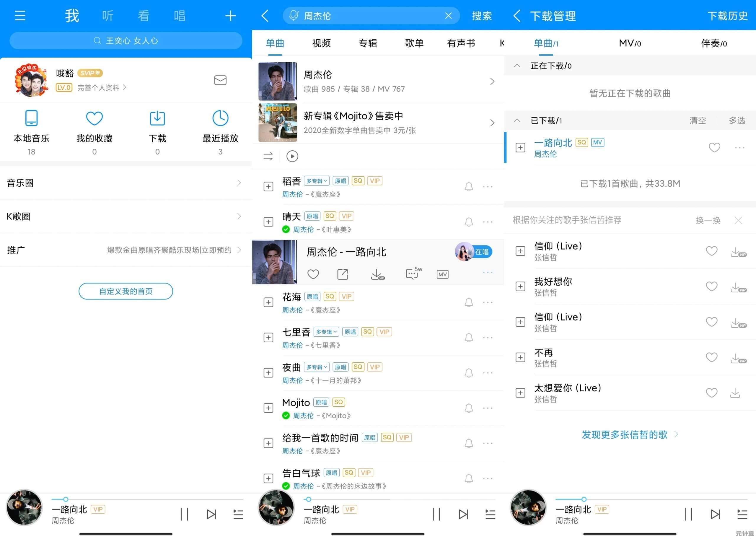Favorite 一路向北 in expanded search card
756x539 pixels.
pos(313,274)
